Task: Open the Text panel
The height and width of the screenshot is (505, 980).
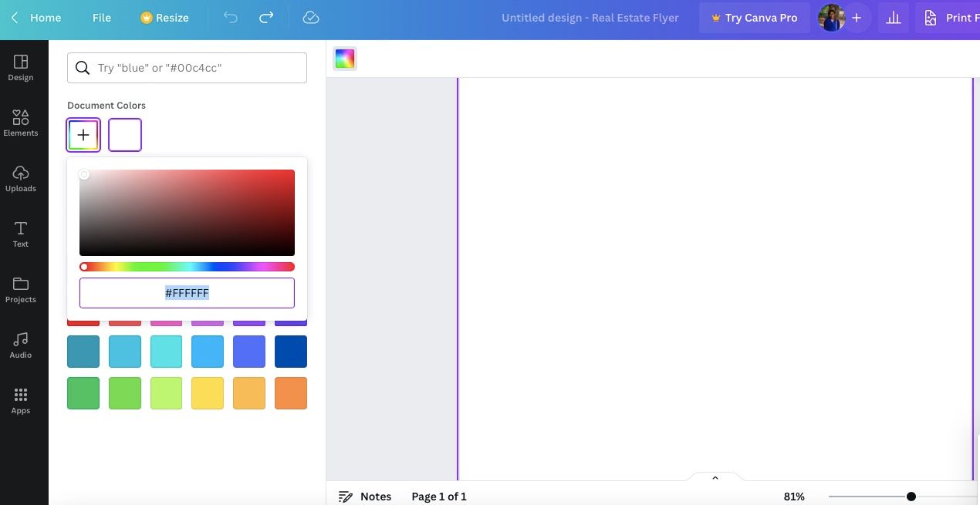Action: (x=20, y=234)
